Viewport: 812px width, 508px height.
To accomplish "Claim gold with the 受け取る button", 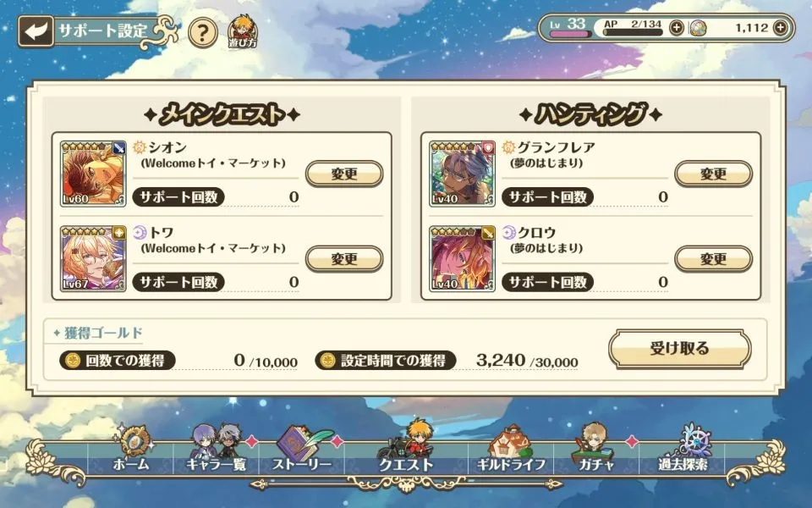I will tap(679, 349).
